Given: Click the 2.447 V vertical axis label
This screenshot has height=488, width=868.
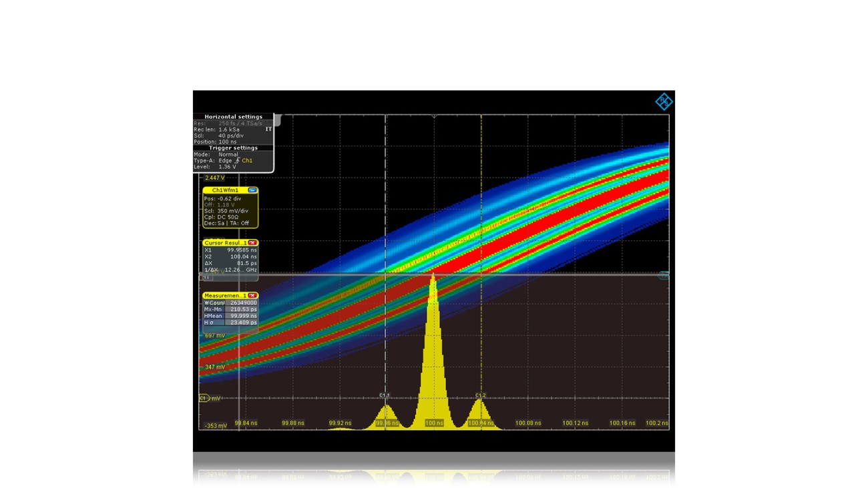Looking at the screenshot, I should point(214,178).
